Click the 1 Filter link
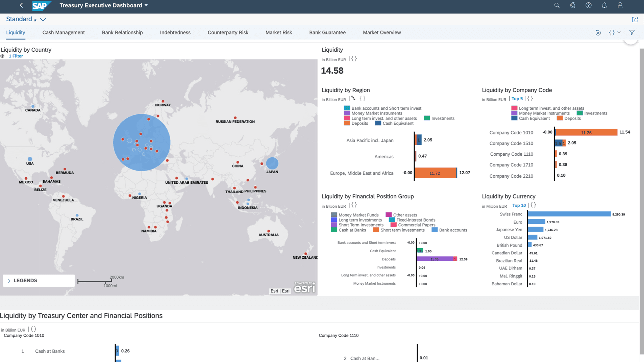644x362 pixels. 16,56
